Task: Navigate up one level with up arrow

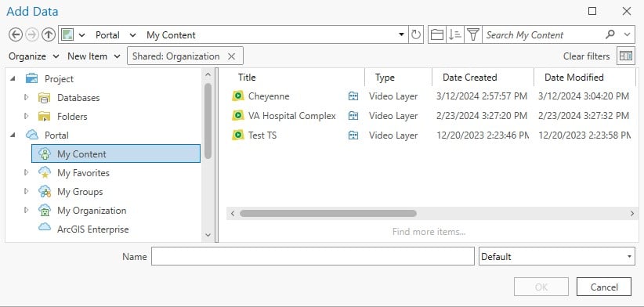Action: pos(49,35)
